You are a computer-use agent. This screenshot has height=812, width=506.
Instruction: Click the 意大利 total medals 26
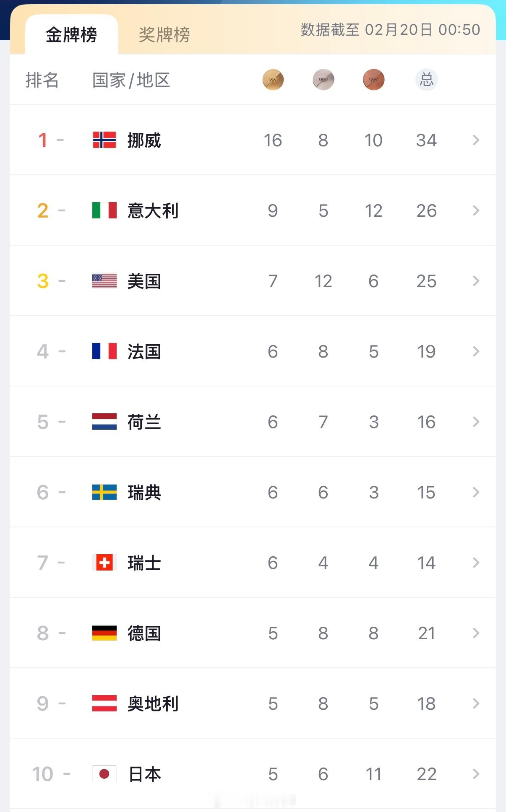[x=426, y=210]
